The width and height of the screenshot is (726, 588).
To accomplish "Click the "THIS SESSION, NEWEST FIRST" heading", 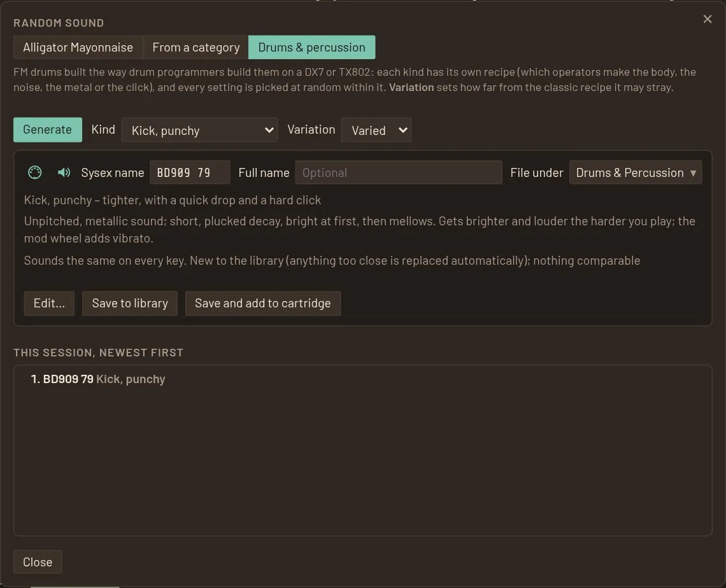I will pyautogui.click(x=99, y=353).
